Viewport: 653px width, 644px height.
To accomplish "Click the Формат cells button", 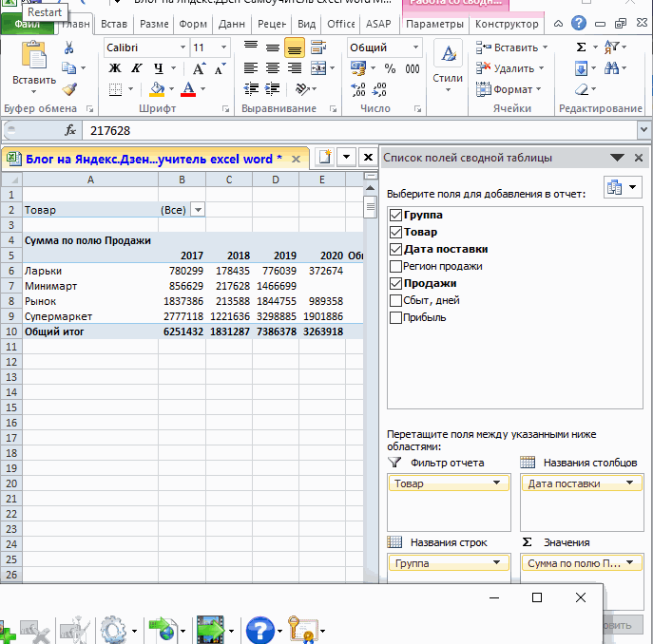I will click(x=509, y=89).
